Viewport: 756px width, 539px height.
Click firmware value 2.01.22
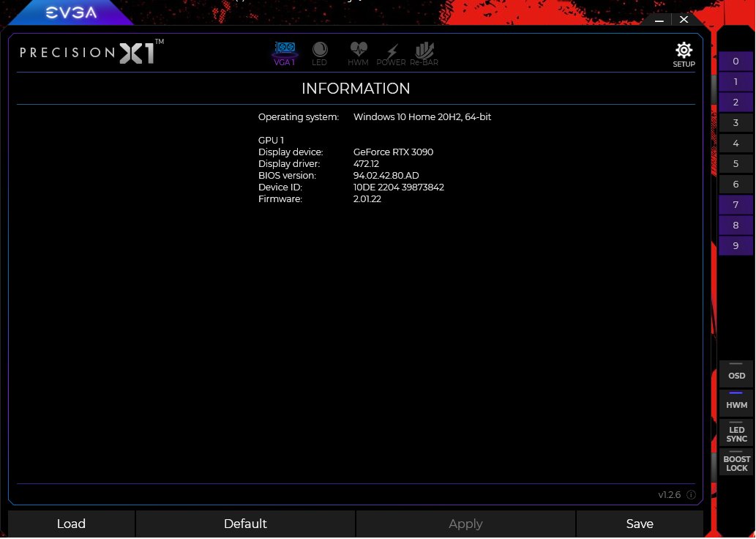[x=367, y=198]
